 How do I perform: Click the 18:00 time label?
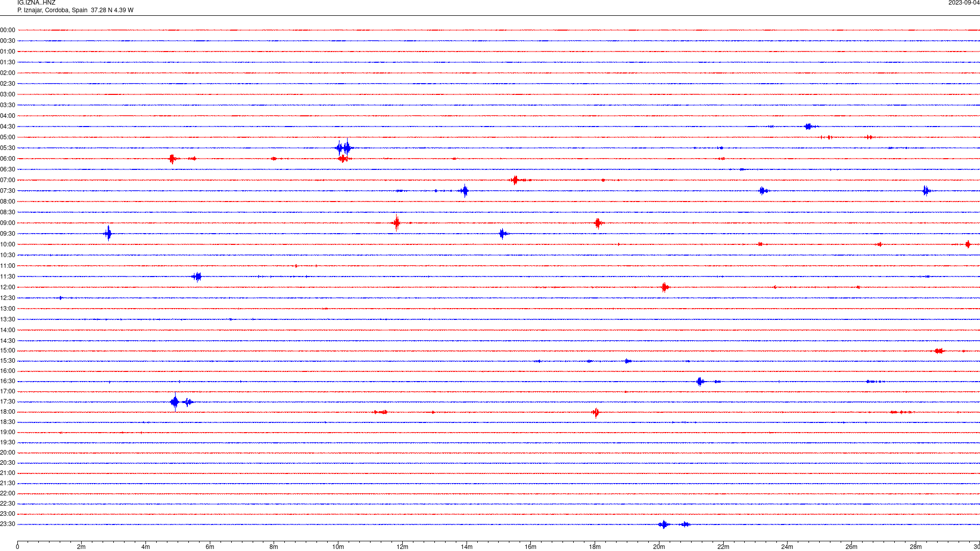coord(8,412)
